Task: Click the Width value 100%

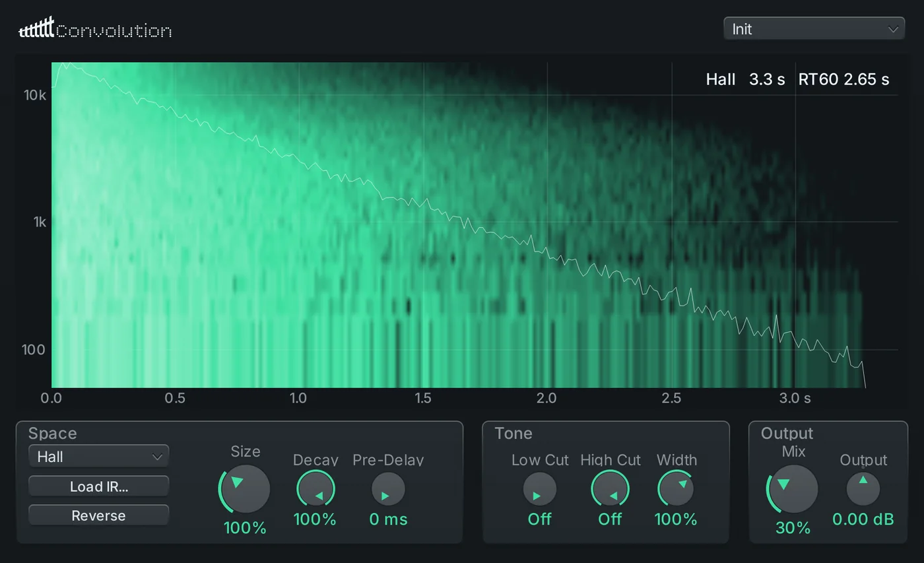Action: [x=676, y=519]
